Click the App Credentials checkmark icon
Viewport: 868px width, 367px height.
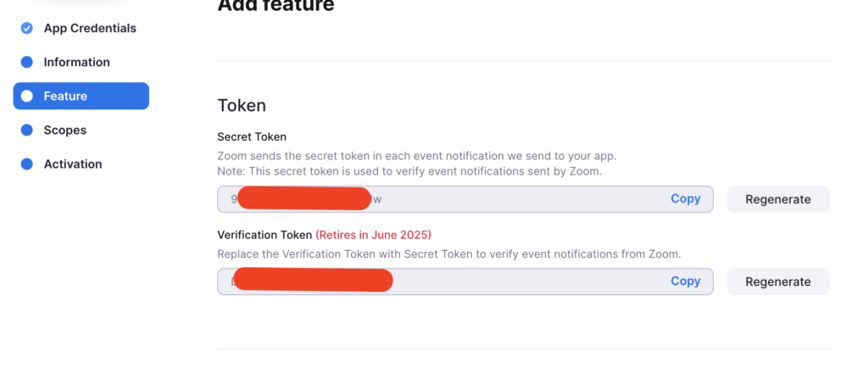click(x=26, y=28)
